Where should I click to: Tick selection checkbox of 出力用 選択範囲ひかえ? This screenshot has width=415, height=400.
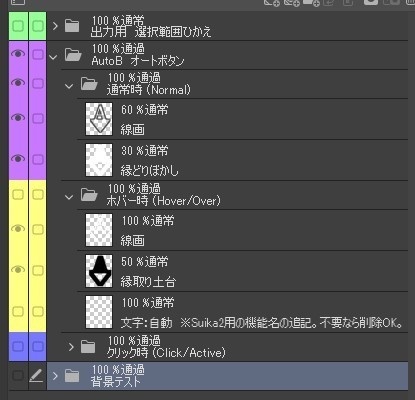pyautogui.click(x=38, y=26)
